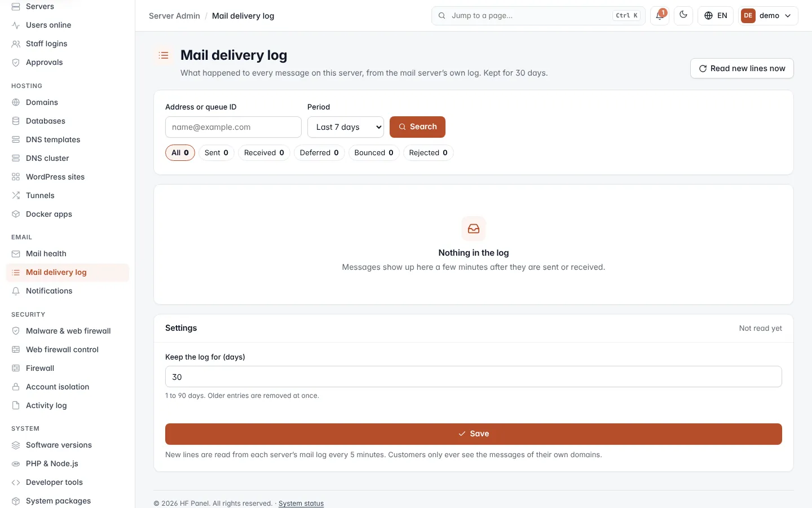812x508 pixels.
Task: Open Software versions page
Action: 68,445
